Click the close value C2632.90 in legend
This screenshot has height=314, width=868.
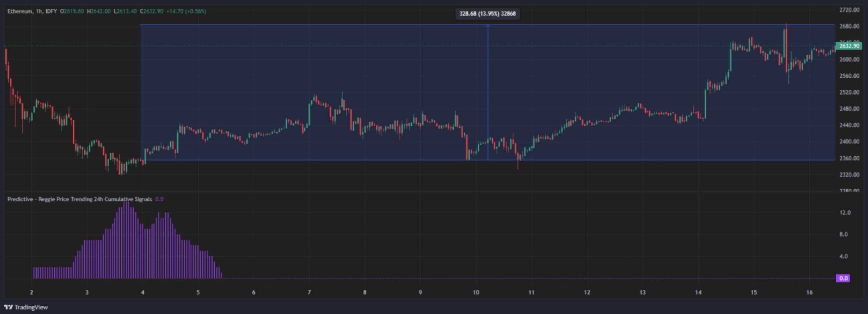(151, 11)
